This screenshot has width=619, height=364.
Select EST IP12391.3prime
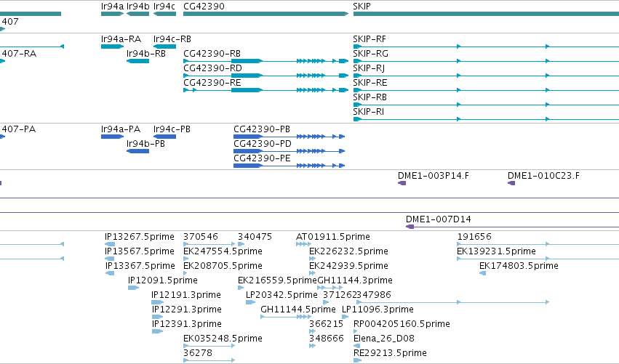point(158,331)
